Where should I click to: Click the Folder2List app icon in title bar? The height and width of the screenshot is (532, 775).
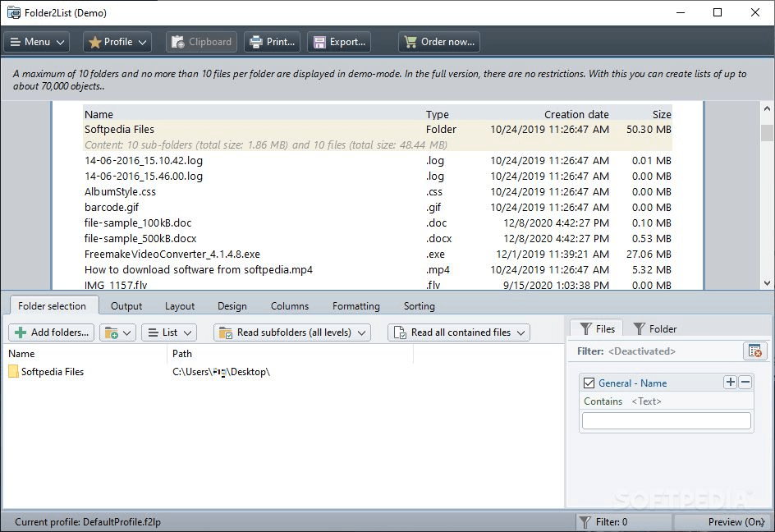[13, 12]
